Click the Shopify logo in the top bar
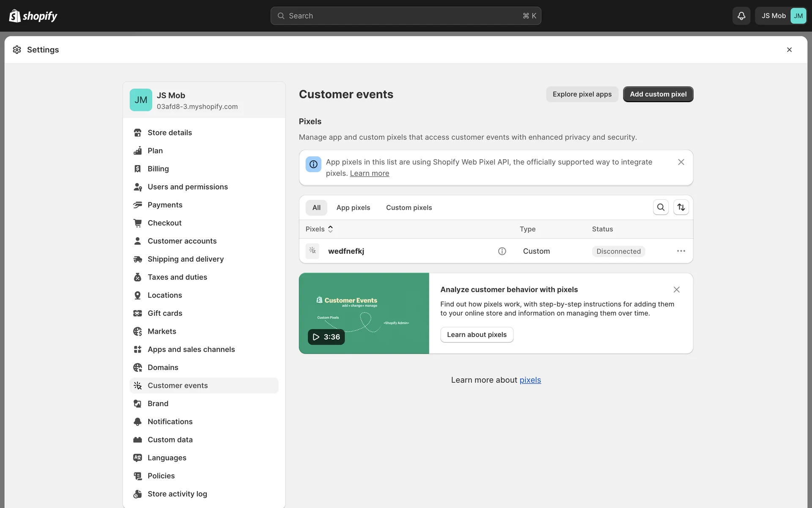812x508 pixels. point(33,16)
